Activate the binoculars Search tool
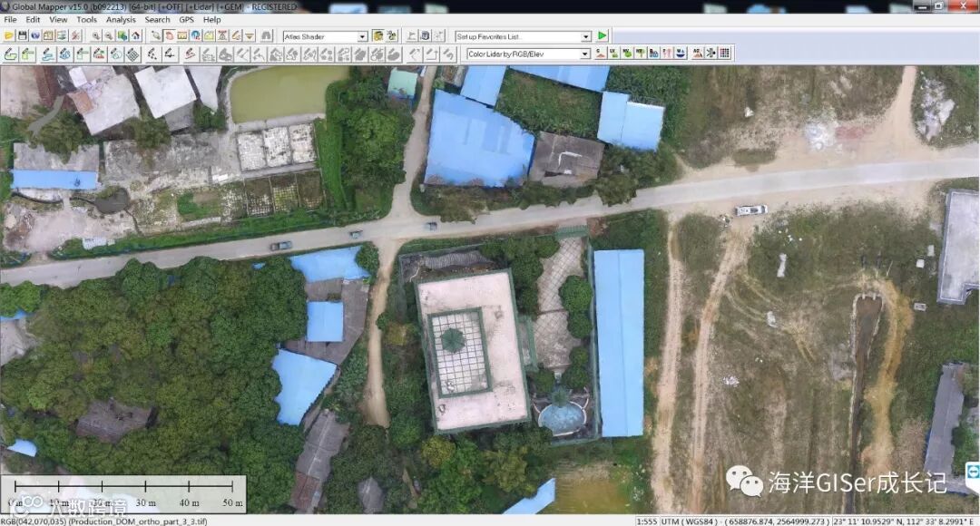This screenshot has width=980, height=526. point(266,36)
